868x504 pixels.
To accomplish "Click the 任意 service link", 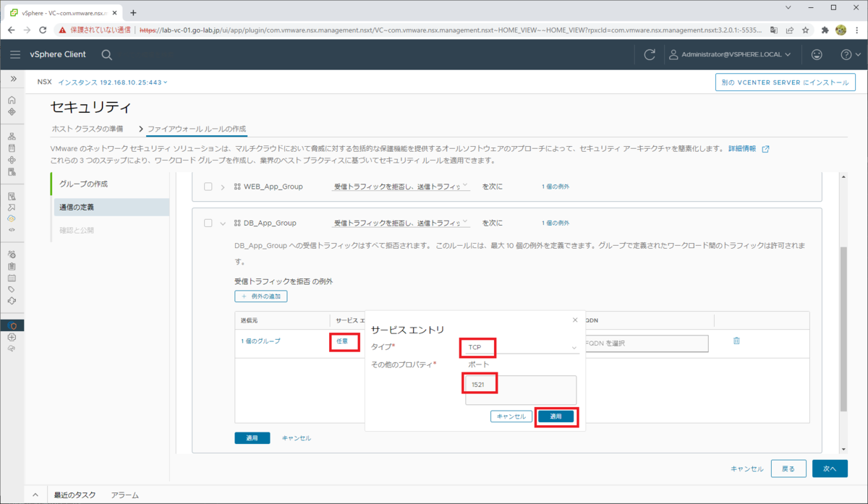I will tap(342, 341).
